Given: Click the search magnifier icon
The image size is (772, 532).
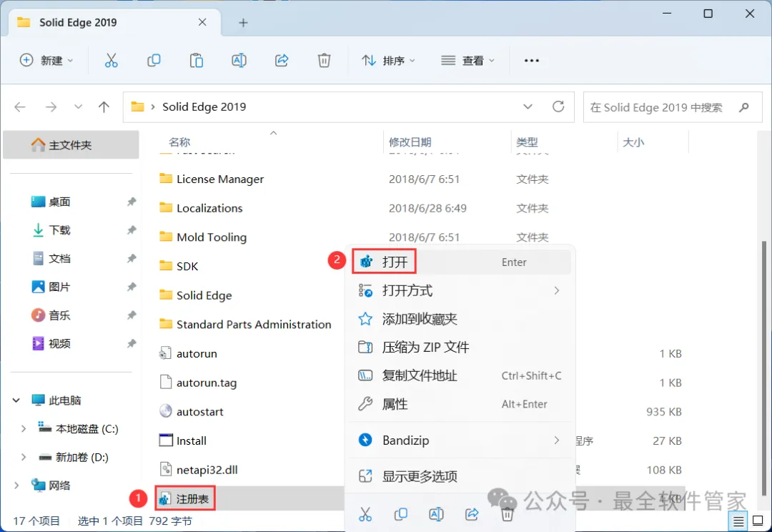Looking at the screenshot, I should pos(744,107).
